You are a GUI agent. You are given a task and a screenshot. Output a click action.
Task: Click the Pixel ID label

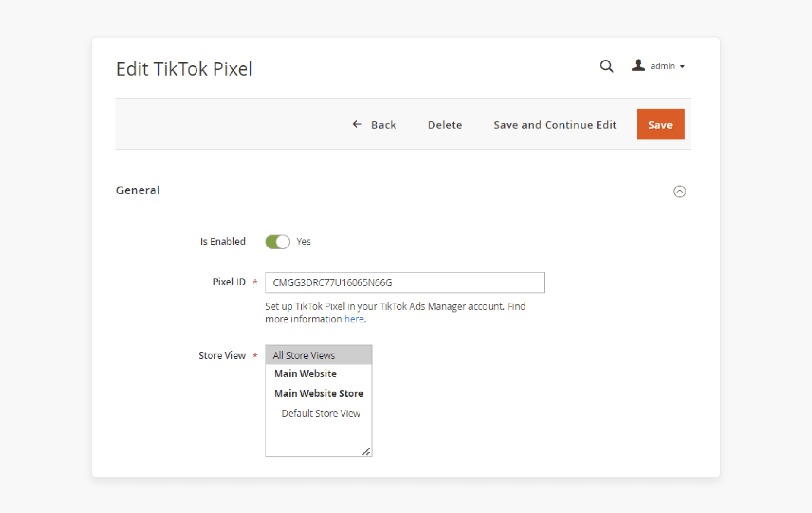pyautogui.click(x=229, y=282)
